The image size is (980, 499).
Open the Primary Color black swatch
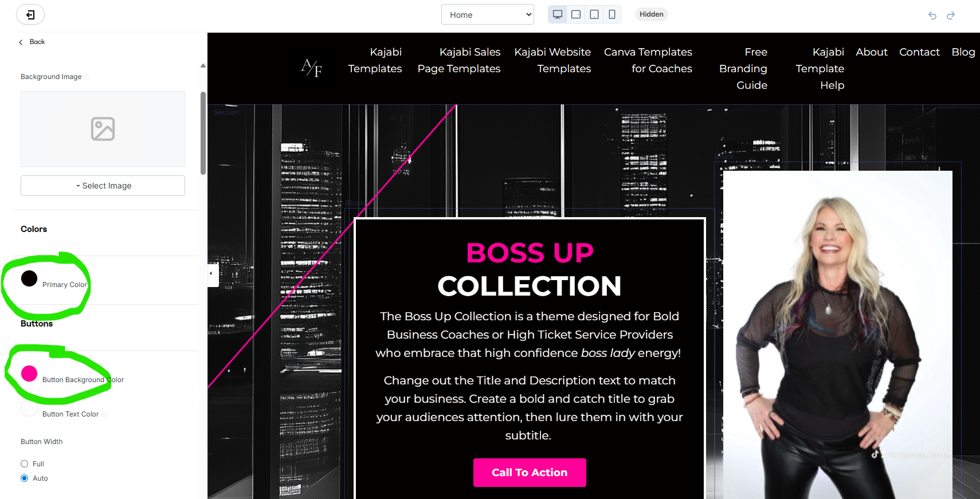29,278
